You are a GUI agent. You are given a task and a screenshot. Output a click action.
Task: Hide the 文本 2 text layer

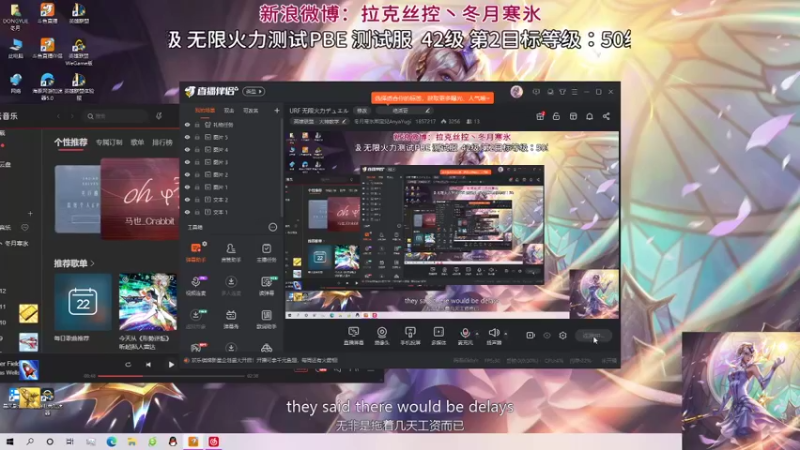point(188,199)
